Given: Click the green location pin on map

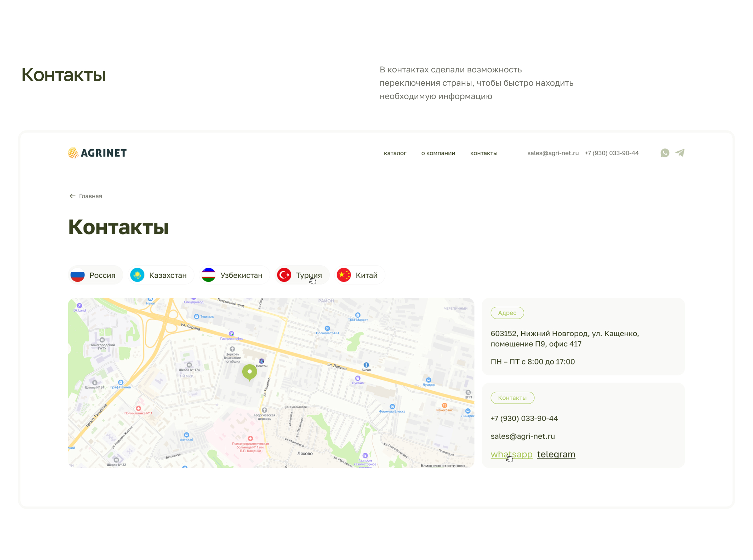Looking at the screenshot, I should (249, 373).
